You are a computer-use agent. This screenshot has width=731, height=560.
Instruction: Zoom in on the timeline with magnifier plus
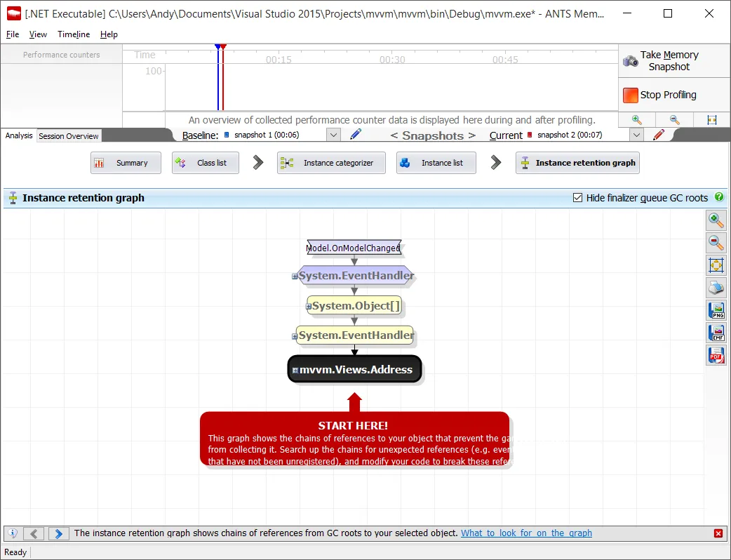pos(636,120)
